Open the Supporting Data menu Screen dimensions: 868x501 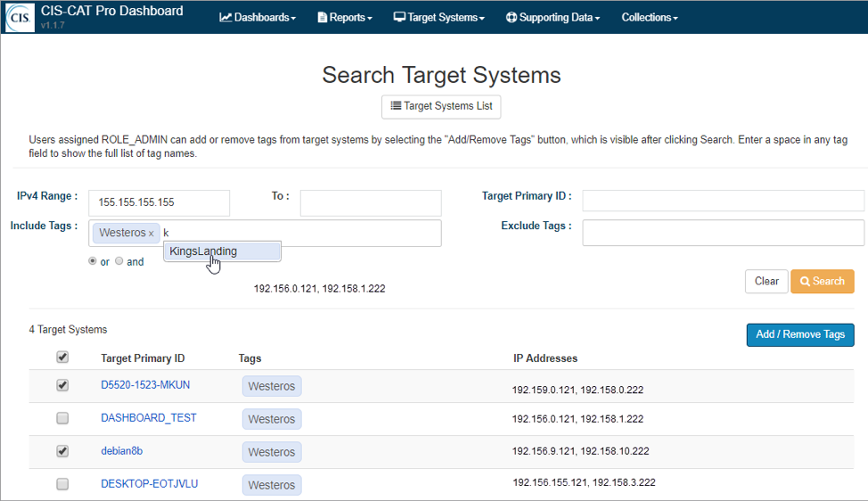pos(553,17)
